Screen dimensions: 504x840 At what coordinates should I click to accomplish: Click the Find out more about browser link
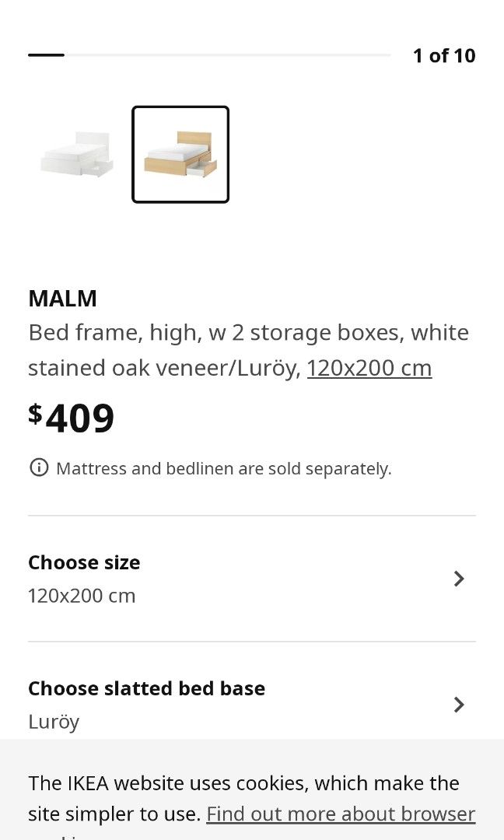click(341, 814)
